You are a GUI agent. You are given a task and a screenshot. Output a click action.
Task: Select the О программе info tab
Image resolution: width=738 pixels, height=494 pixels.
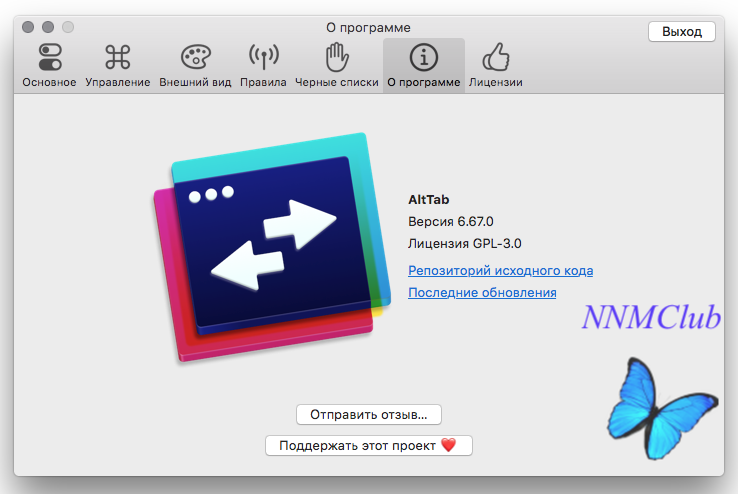click(x=424, y=65)
